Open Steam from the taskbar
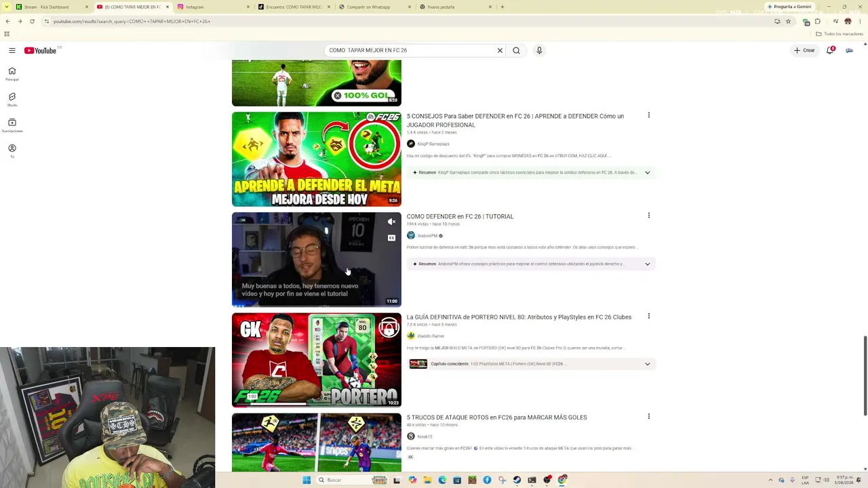 517,480
